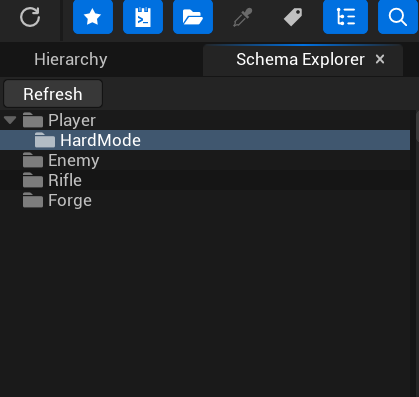The height and width of the screenshot is (397, 419).
Task: Toggle the open folder toolbar button
Action: tap(193, 17)
